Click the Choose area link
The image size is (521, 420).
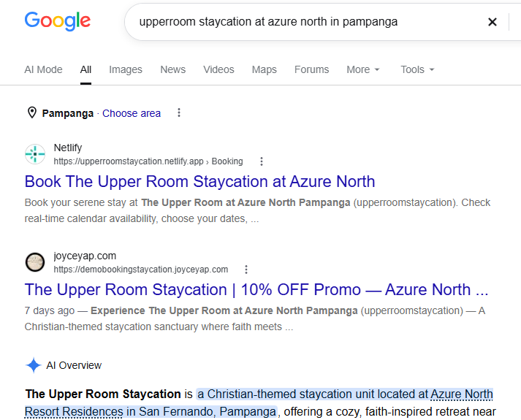point(132,113)
